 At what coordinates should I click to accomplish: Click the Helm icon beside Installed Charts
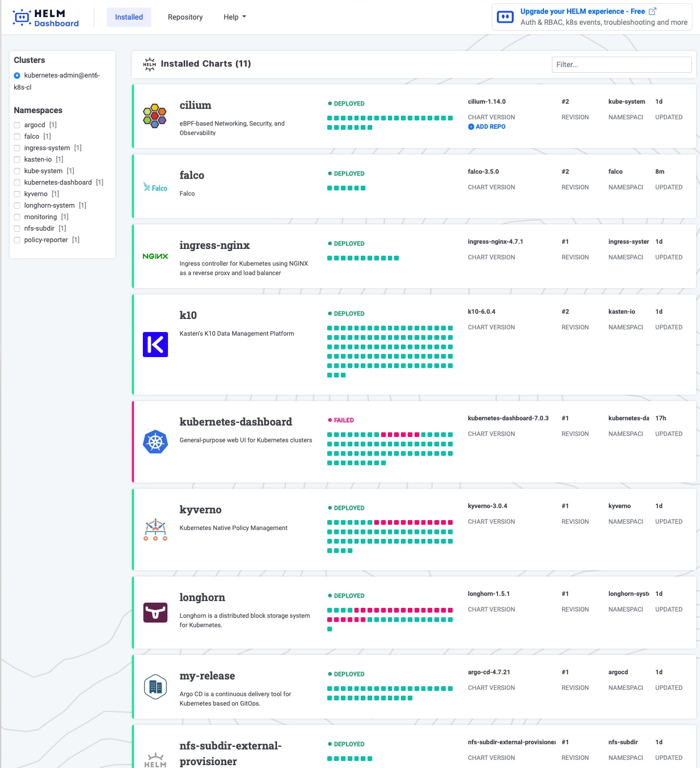149,64
